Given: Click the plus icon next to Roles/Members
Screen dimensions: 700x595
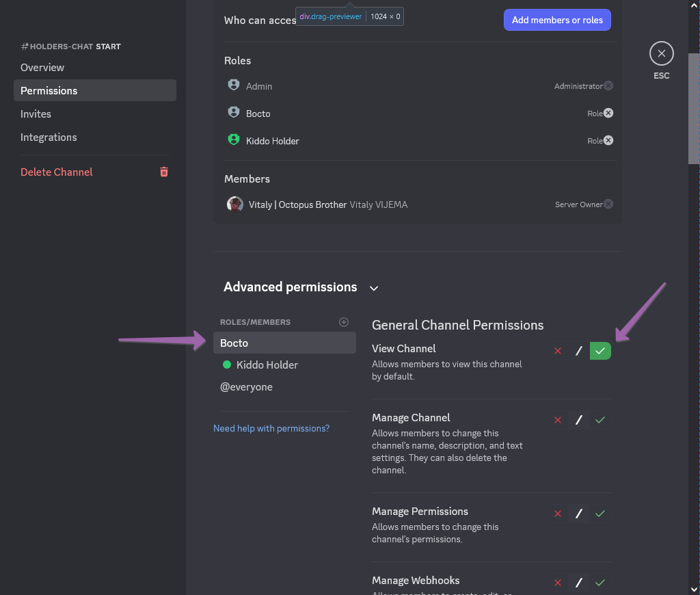Looking at the screenshot, I should pos(344,322).
